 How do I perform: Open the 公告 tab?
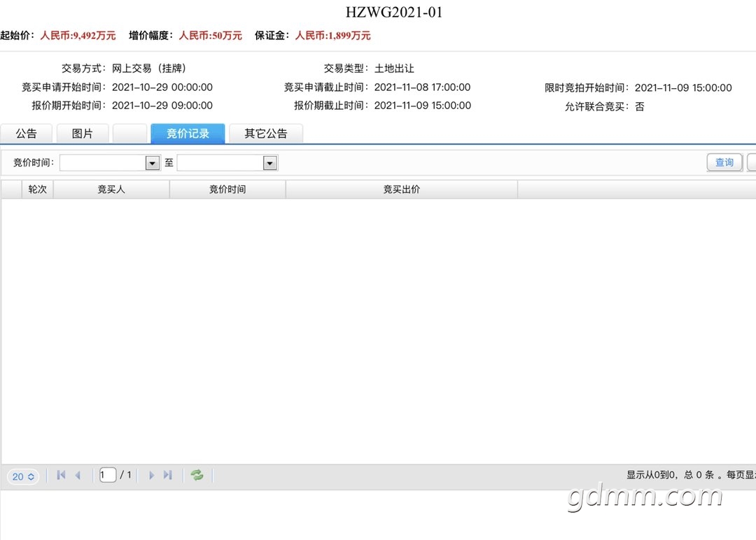(x=26, y=134)
